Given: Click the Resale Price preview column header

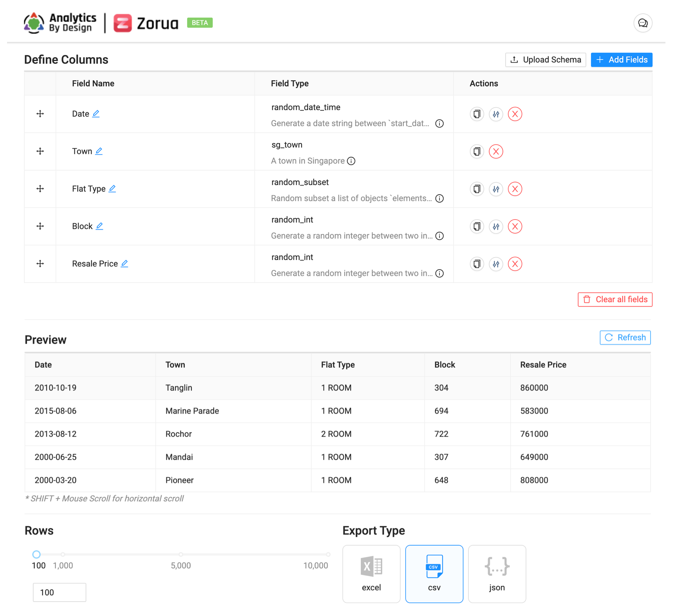Looking at the screenshot, I should [580, 365].
